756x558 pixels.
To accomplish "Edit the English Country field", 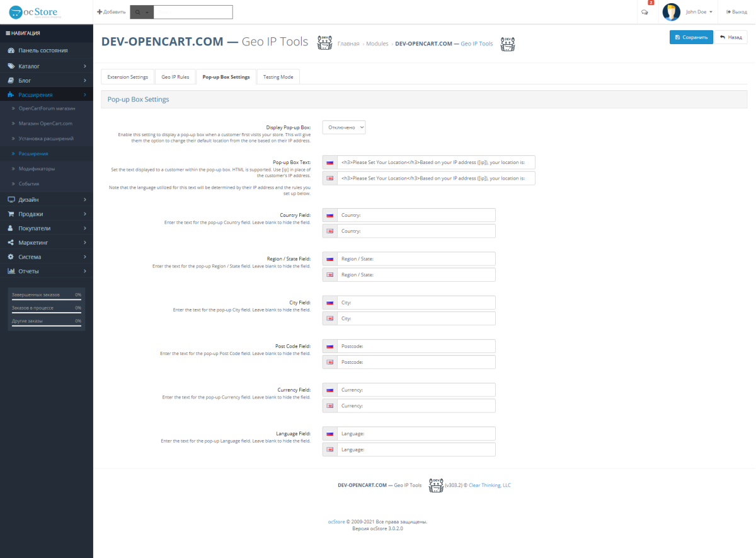I will tap(416, 231).
